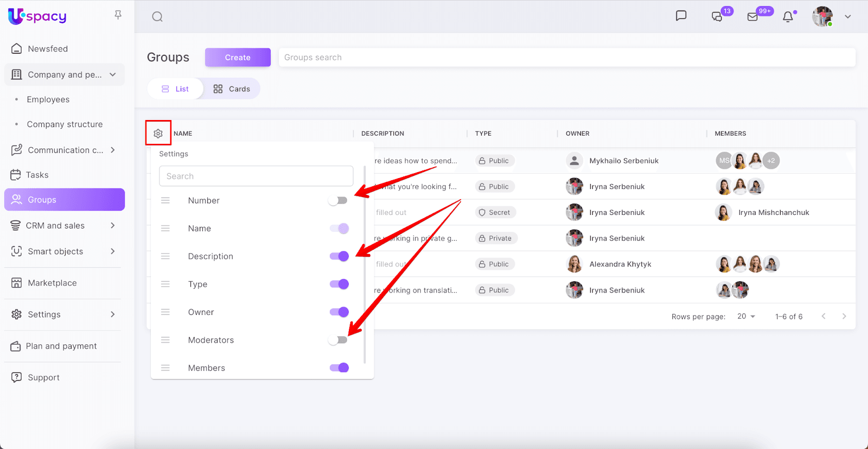Open the Rows per page dropdown
Screen dimensions: 868x449
pyautogui.click(x=746, y=317)
